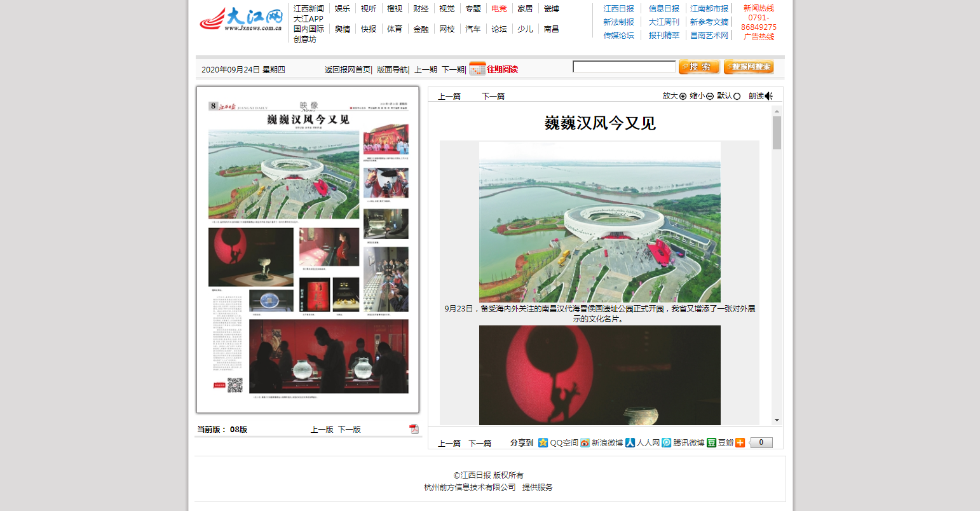The width and height of the screenshot is (980, 511).
Task: Click 上一版 under the page thumbnail
Action: click(322, 430)
